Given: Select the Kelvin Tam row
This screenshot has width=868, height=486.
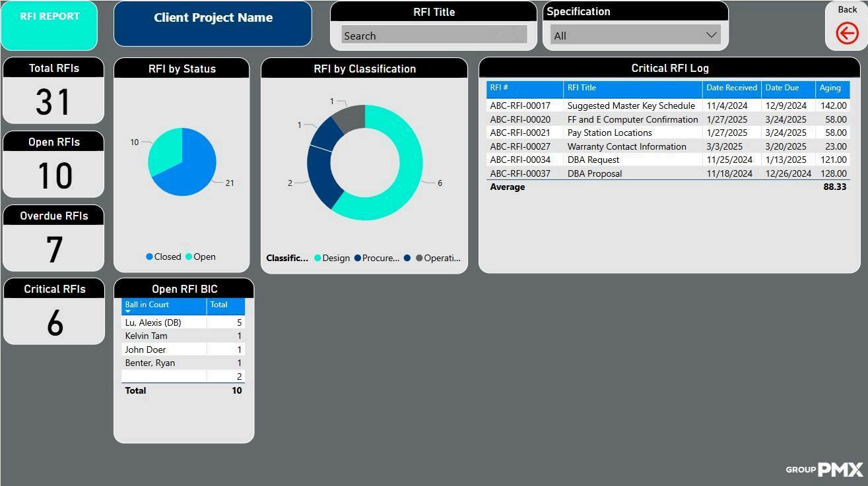Looking at the screenshot, I should (x=183, y=336).
